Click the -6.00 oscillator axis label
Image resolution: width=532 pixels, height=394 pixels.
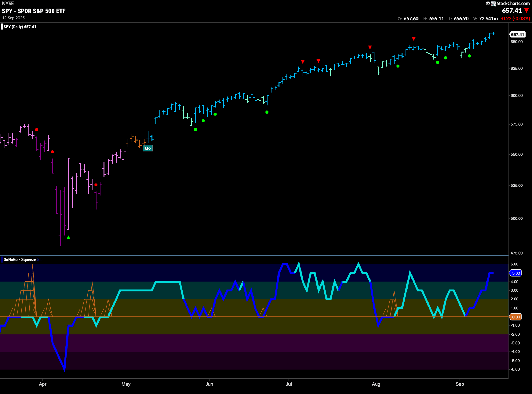click(515, 370)
